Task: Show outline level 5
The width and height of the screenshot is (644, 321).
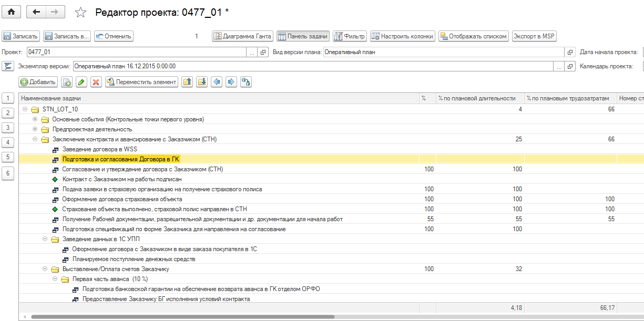Action: pyautogui.click(x=8, y=157)
